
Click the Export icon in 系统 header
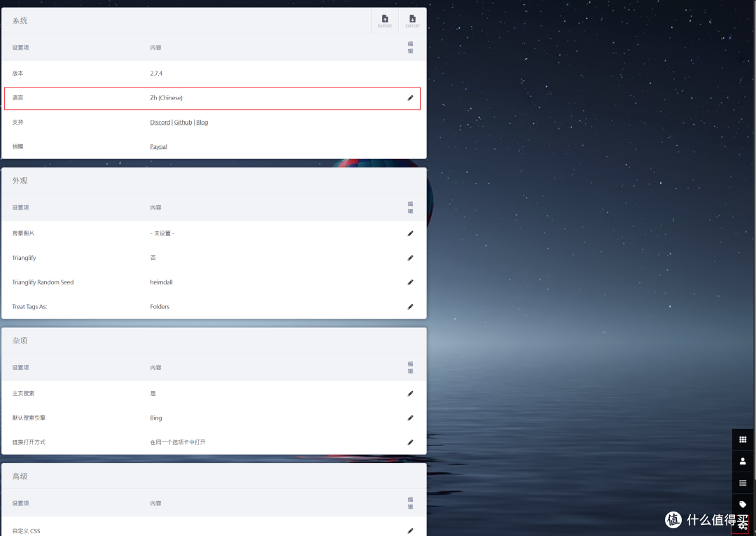pyautogui.click(x=412, y=21)
